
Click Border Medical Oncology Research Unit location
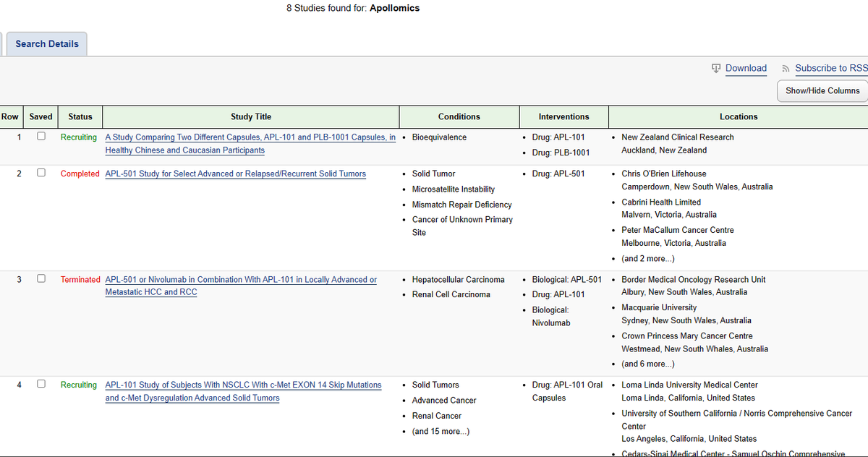[694, 279]
